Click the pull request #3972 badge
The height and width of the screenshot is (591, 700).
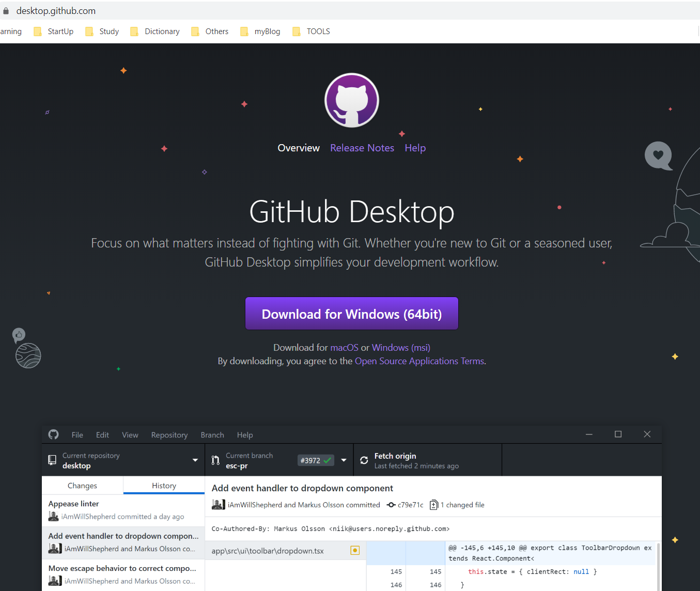tap(316, 460)
